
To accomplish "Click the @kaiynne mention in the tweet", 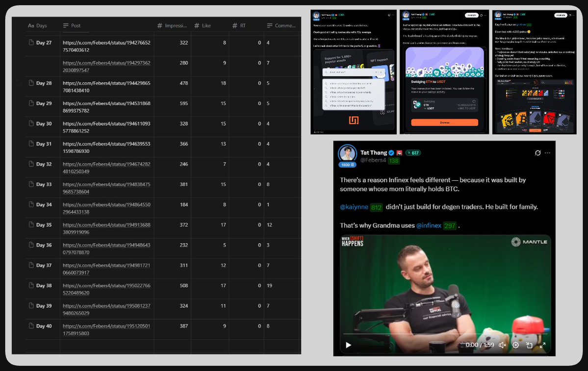I will 354,207.
